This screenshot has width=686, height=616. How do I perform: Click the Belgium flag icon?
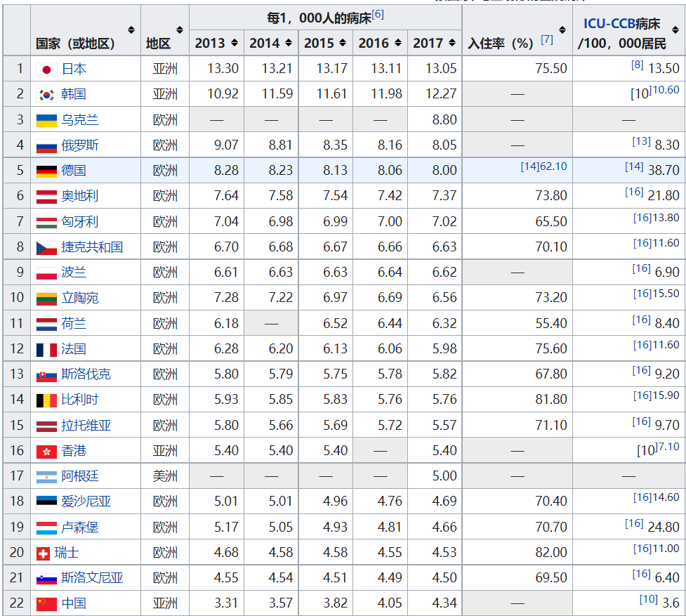pyautogui.click(x=46, y=400)
